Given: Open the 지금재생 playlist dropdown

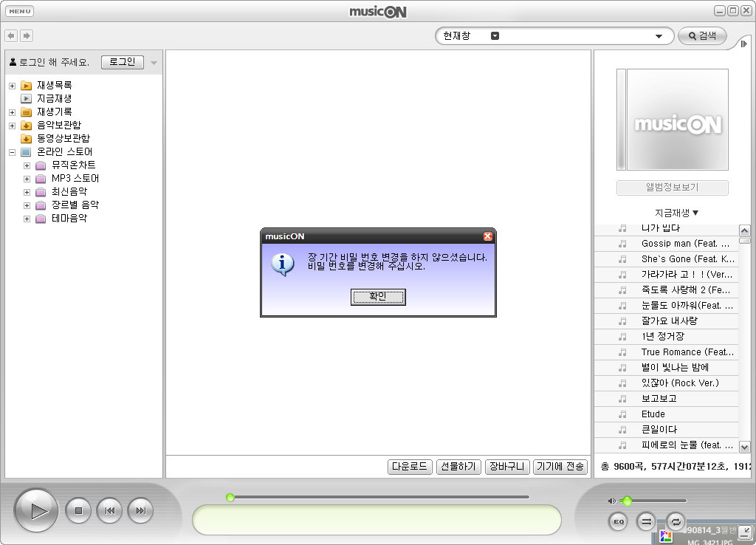Looking at the screenshot, I should coord(676,213).
